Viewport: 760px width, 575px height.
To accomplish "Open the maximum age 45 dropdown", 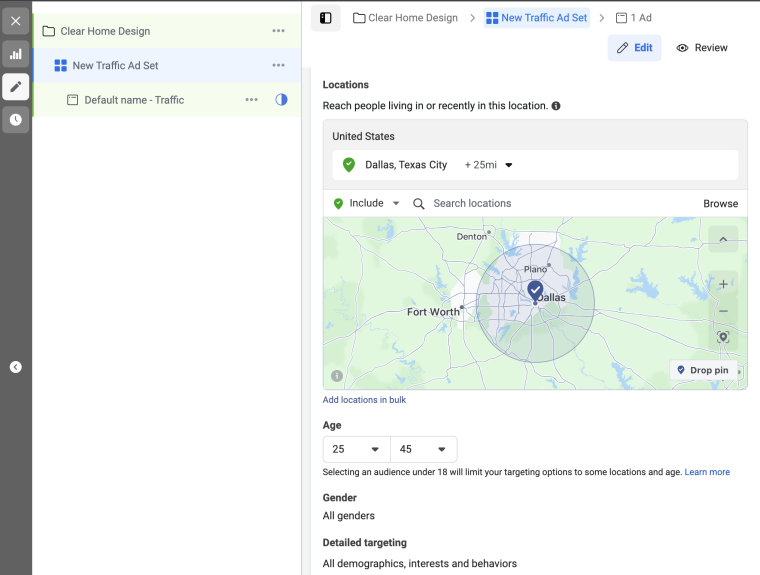I will [424, 449].
